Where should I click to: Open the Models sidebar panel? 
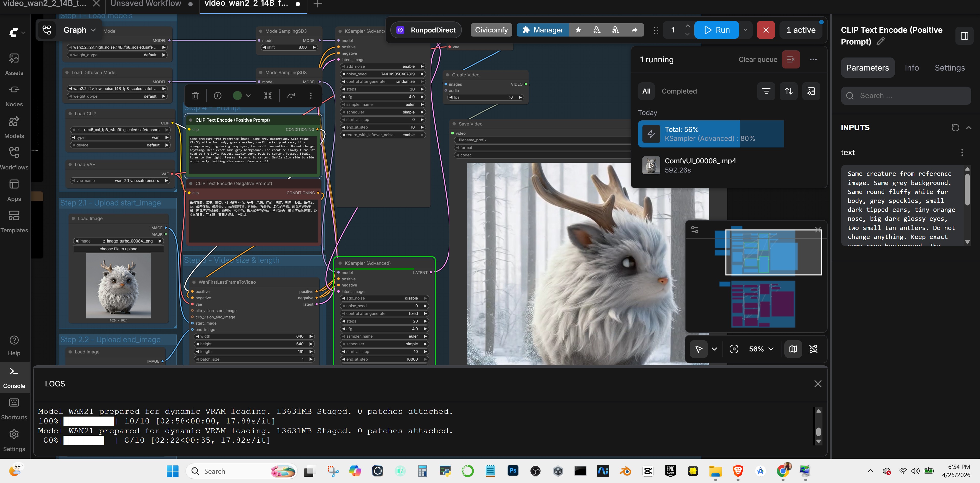tap(14, 127)
